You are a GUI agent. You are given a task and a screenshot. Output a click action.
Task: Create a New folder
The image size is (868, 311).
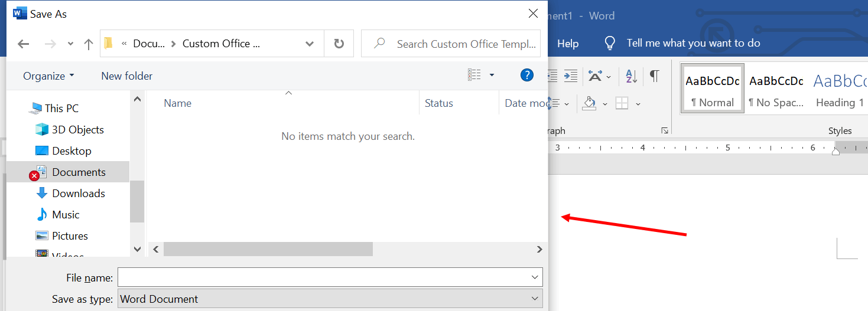(x=126, y=76)
